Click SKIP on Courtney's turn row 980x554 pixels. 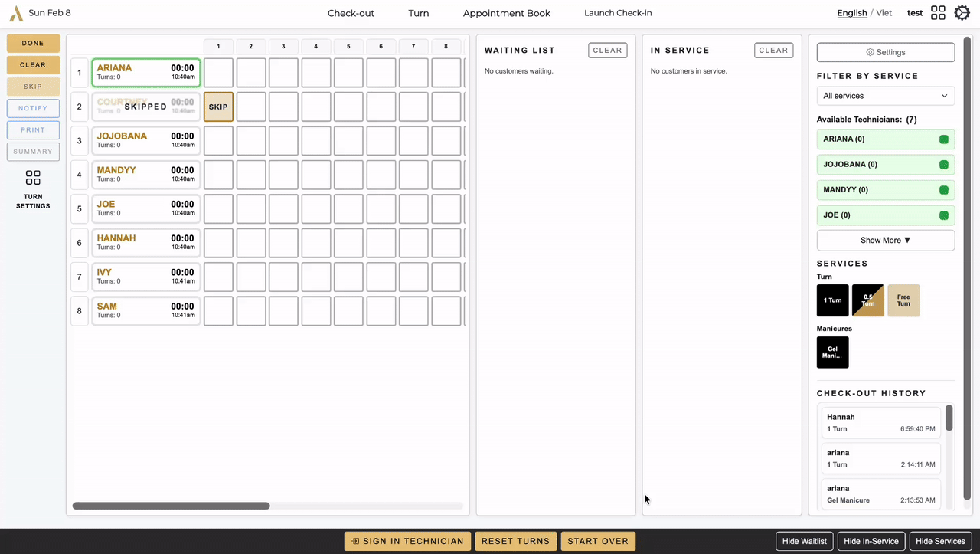[217, 107]
